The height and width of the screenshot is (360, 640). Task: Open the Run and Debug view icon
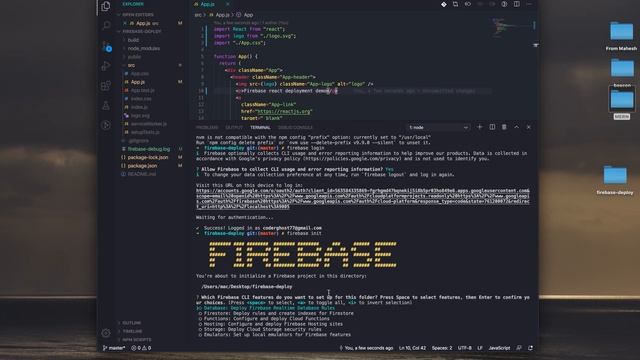click(106, 66)
